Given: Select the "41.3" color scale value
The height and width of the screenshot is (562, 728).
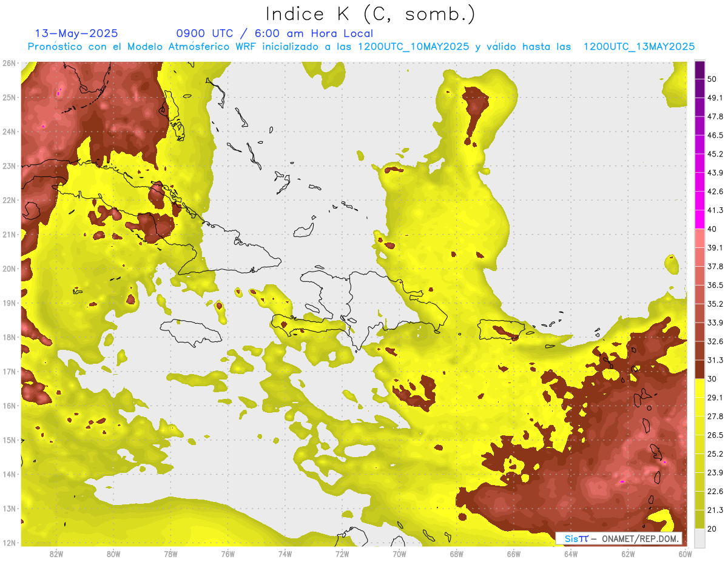Looking at the screenshot, I should tap(715, 210).
